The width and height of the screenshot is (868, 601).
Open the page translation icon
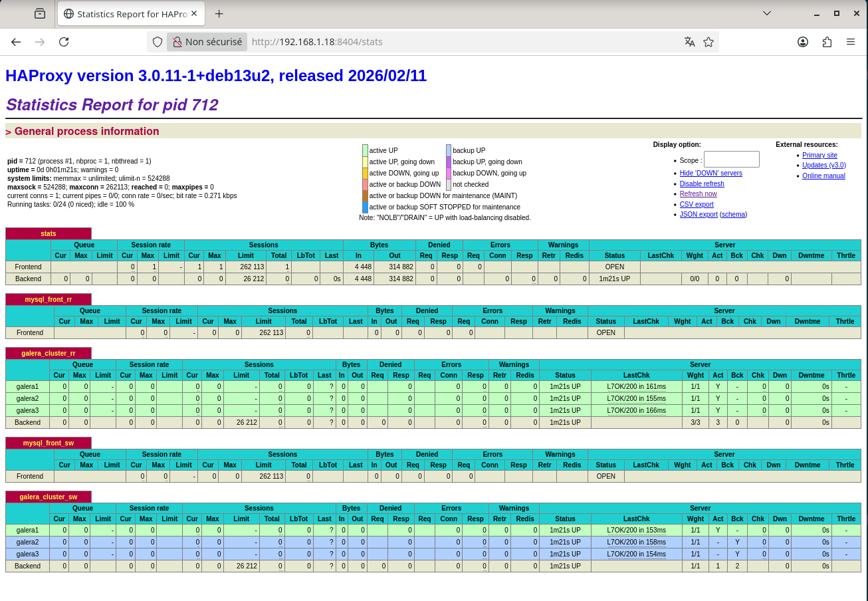690,42
